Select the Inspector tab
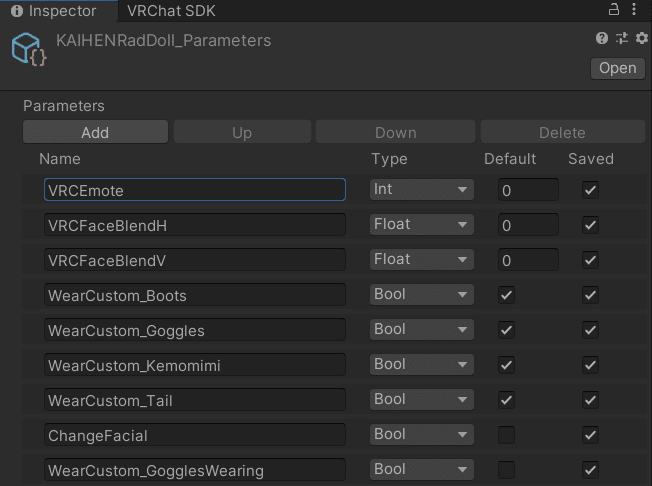652x486 pixels. click(x=59, y=11)
